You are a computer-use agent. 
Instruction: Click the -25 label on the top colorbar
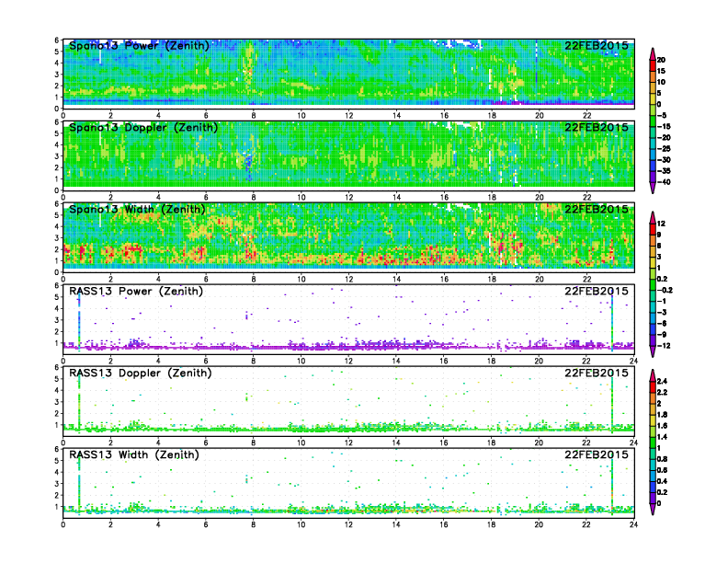point(664,149)
